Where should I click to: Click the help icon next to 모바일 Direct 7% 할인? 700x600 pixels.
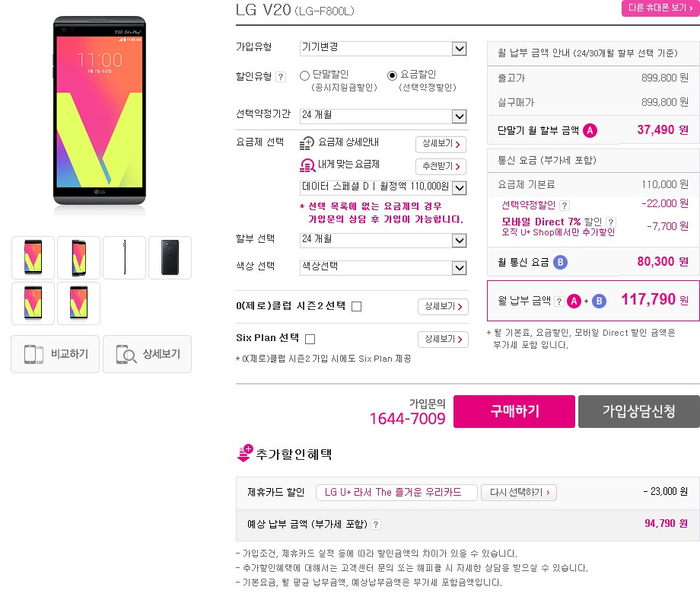pos(611,222)
